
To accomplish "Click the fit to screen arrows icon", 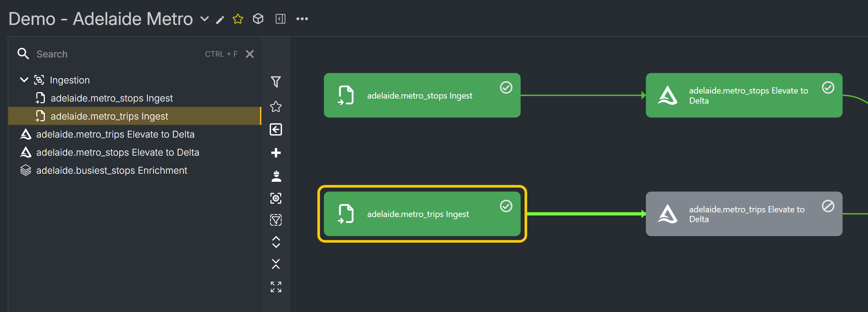I will 276,287.
